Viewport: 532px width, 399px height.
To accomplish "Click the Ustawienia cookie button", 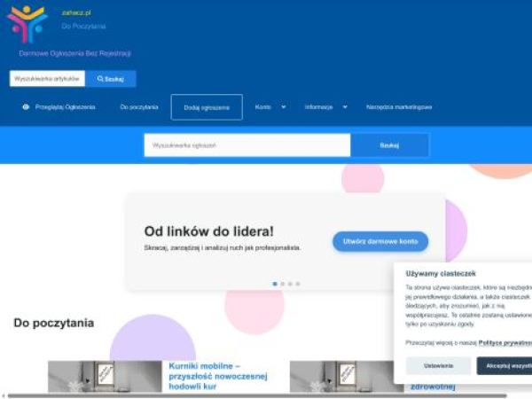I will pos(438,365).
